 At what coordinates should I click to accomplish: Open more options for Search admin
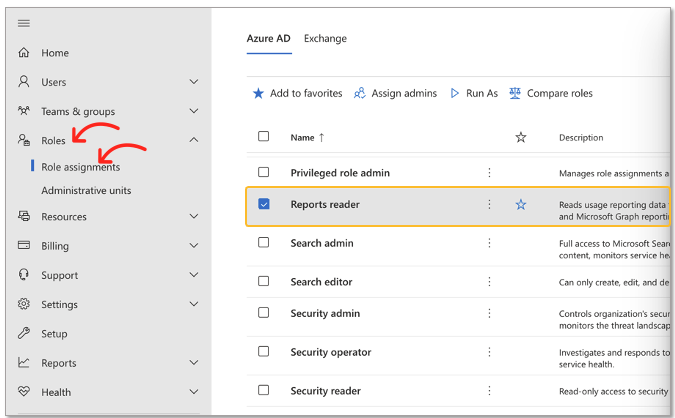pos(489,243)
